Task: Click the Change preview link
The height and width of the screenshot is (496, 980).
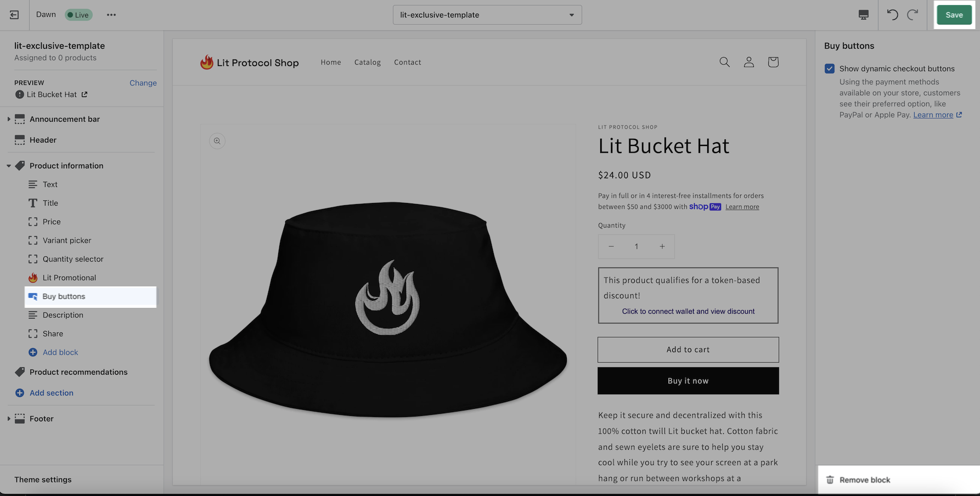Action: (x=143, y=83)
